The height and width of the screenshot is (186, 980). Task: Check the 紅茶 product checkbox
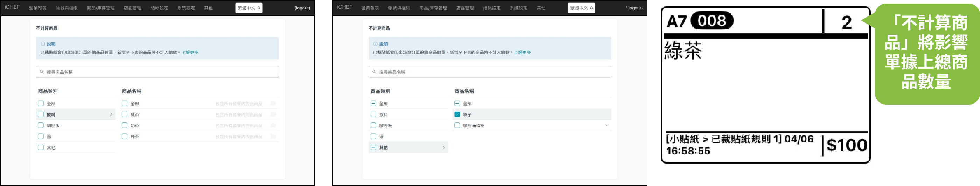(124, 114)
